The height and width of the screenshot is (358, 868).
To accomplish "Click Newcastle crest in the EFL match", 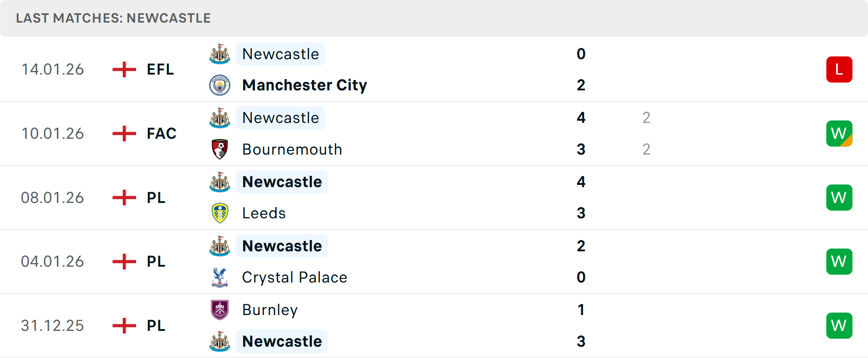I will coord(220,54).
